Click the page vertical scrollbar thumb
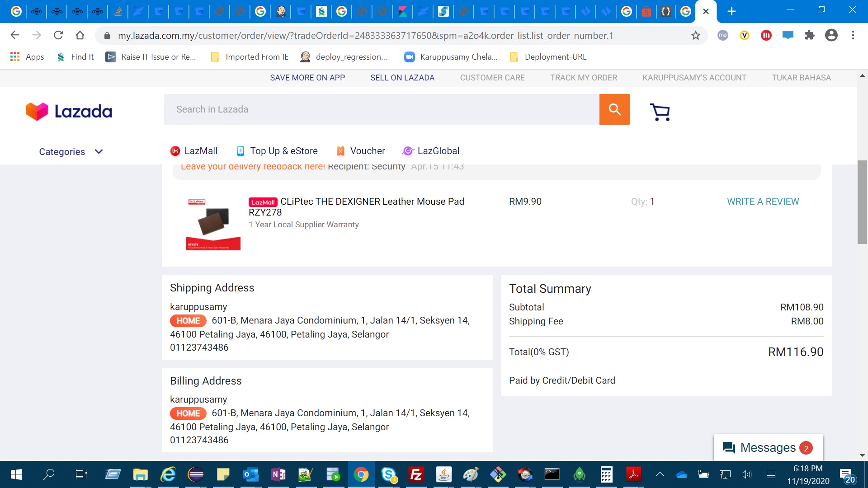The height and width of the screenshot is (488, 868). click(x=862, y=202)
